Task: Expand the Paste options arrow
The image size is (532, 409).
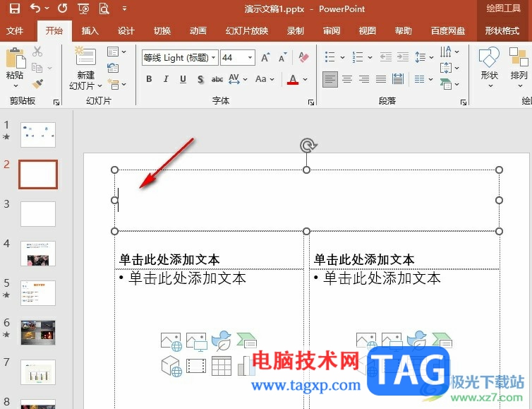Action: [x=16, y=86]
